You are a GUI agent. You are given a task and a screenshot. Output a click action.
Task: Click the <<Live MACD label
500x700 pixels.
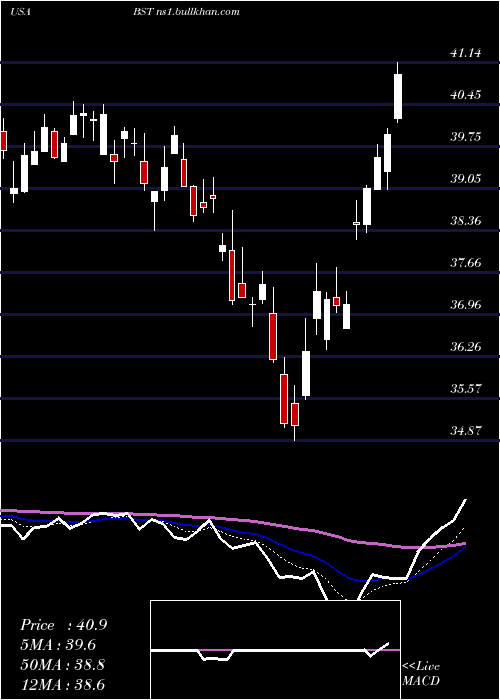pos(421,674)
